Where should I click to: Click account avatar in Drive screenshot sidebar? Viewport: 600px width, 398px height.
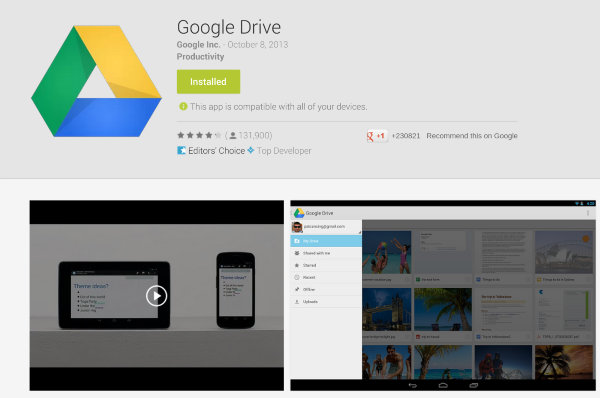(297, 227)
